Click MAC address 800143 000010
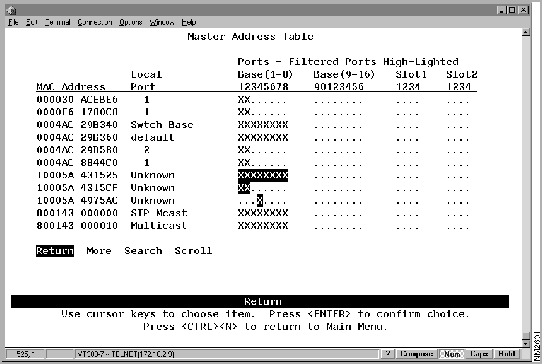542x364 pixels. 77,225
